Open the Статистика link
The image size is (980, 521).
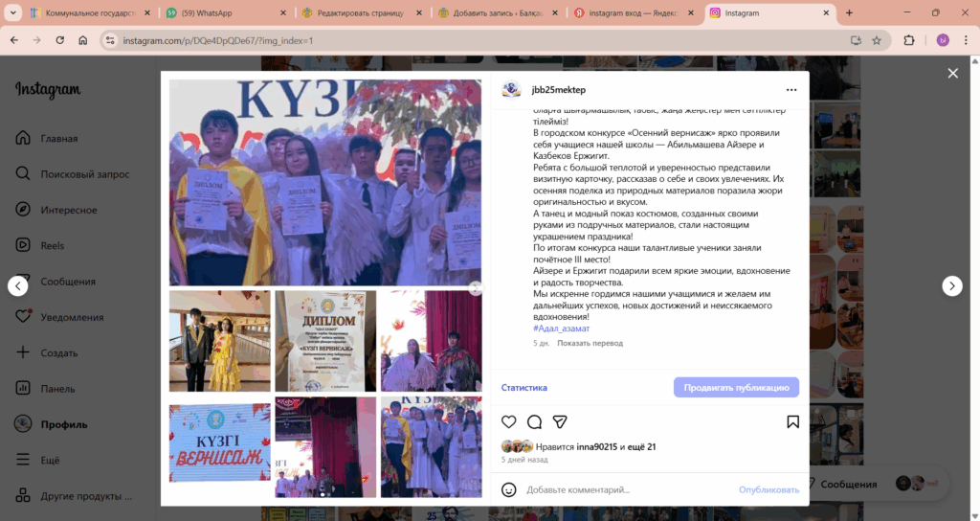(x=523, y=388)
